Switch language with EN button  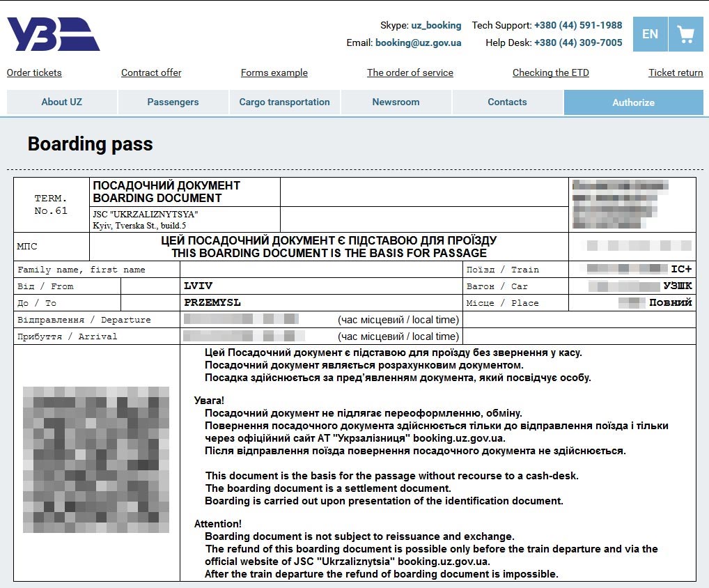click(650, 34)
